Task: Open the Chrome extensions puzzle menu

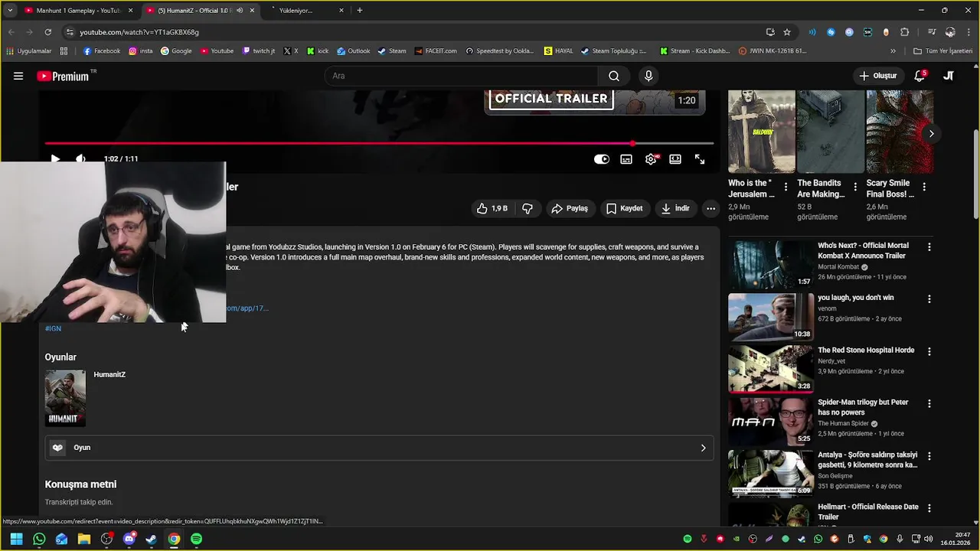Action: pyautogui.click(x=905, y=32)
